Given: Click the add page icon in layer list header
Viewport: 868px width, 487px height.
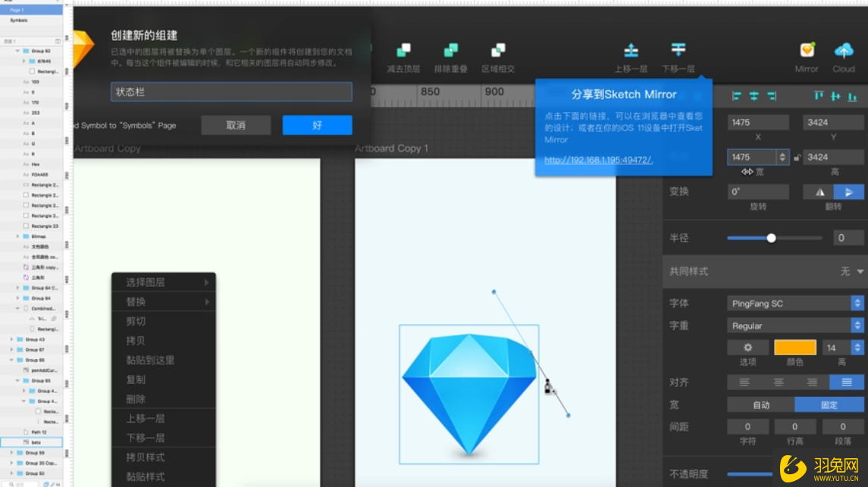Looking at the screenshot, I should [x=58, y=42].
